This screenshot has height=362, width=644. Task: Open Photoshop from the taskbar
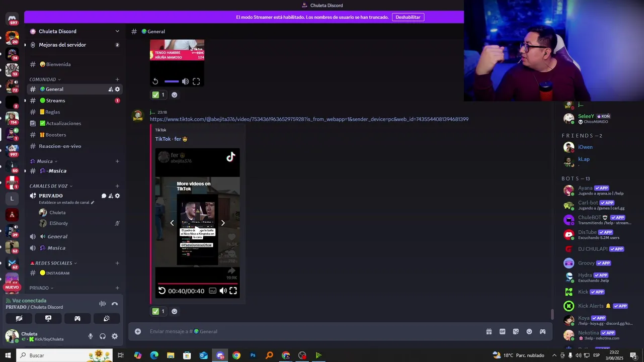point(253,355)
